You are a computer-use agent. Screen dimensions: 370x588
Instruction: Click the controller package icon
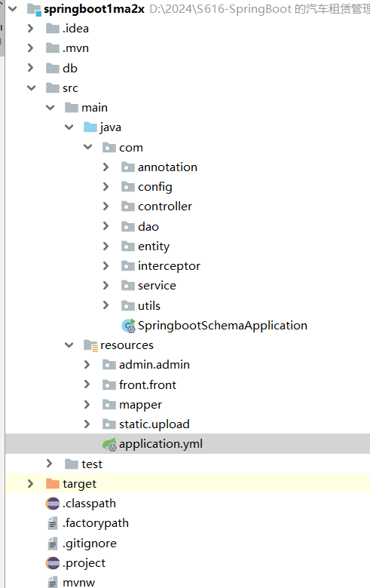coord(128,206)
